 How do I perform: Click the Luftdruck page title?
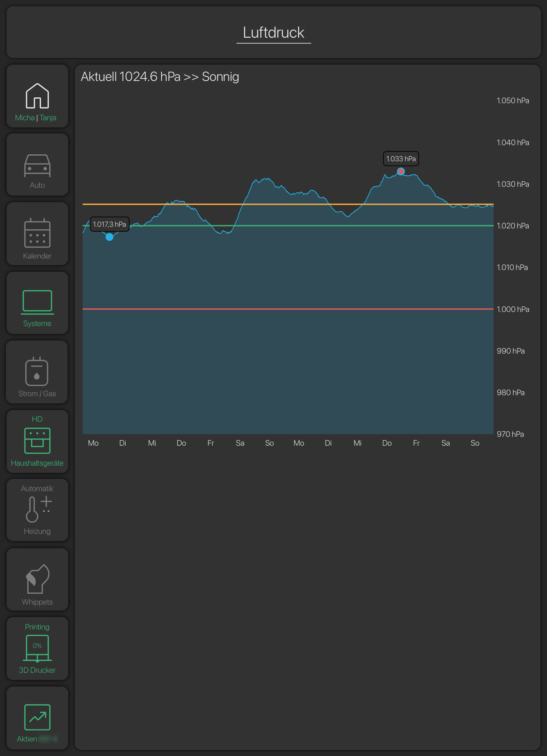point(273,33)
